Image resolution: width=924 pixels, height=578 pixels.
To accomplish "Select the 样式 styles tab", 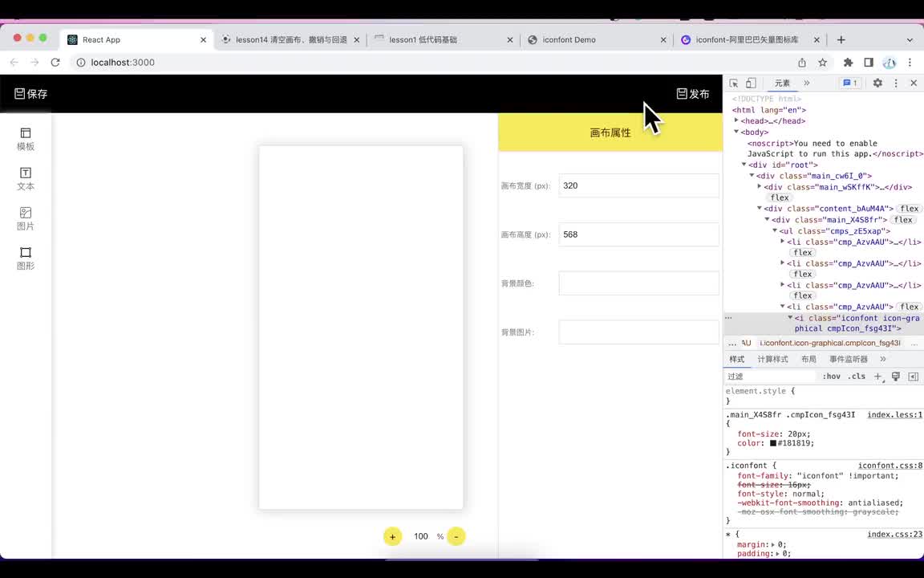I will (x=736, y=359).
